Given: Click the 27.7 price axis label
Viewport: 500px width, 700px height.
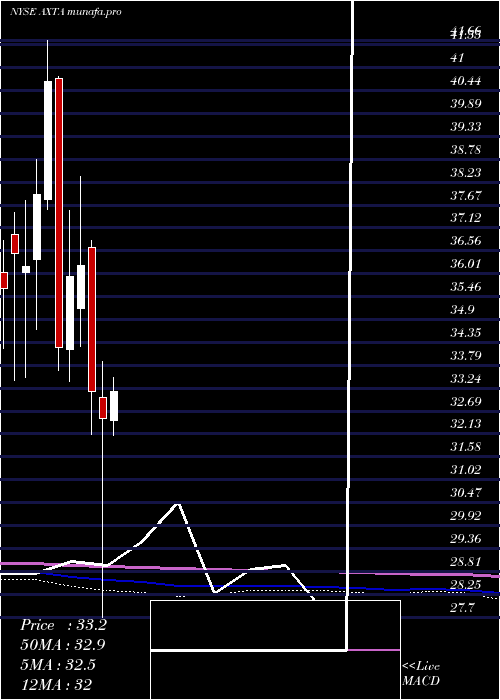Looking at the screenshot, I should (x=462, y=607).
